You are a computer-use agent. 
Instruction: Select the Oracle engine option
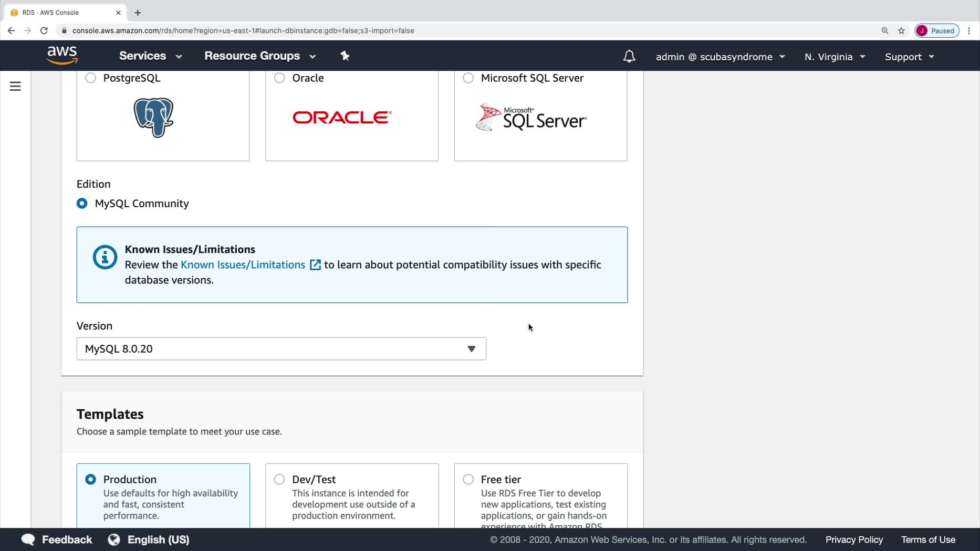pyautogui.click(x=279, y=78)
